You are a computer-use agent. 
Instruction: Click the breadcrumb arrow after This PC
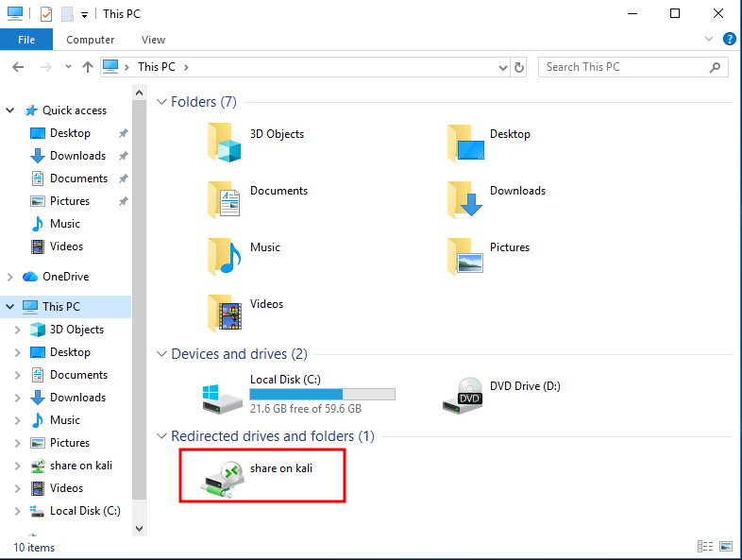coord(186,67)
